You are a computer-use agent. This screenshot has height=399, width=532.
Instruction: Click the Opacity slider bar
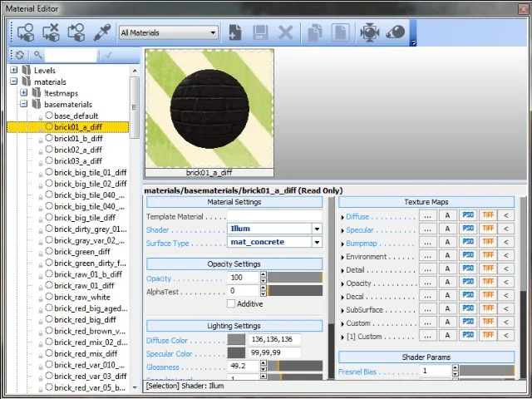click(x=295, y=277)
